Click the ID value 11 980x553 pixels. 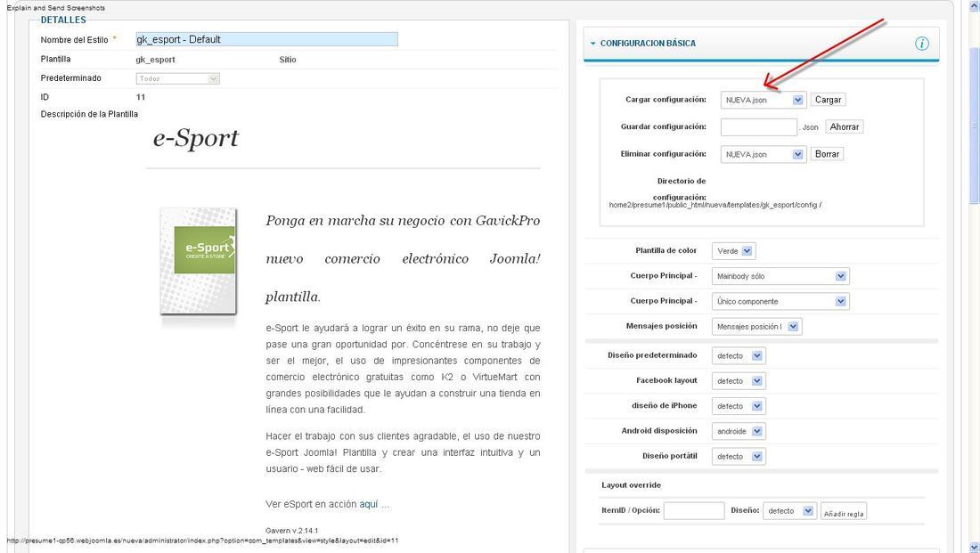click(x=141, y=97)
